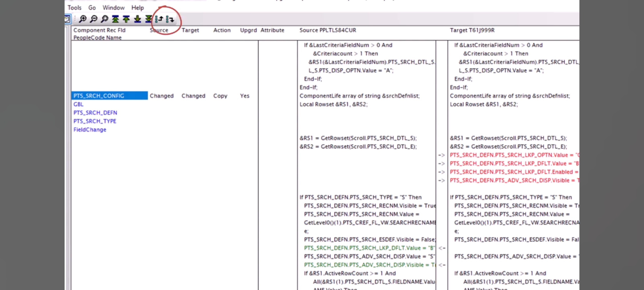Go to next difference with down-arrow icon
The image size is (644, 290).
(x=137, y=19)
